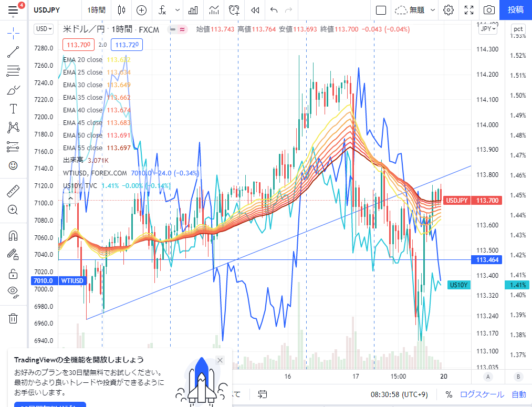
Task: Open the JPY currency dropdown on right axis
Action: (488, 29)
